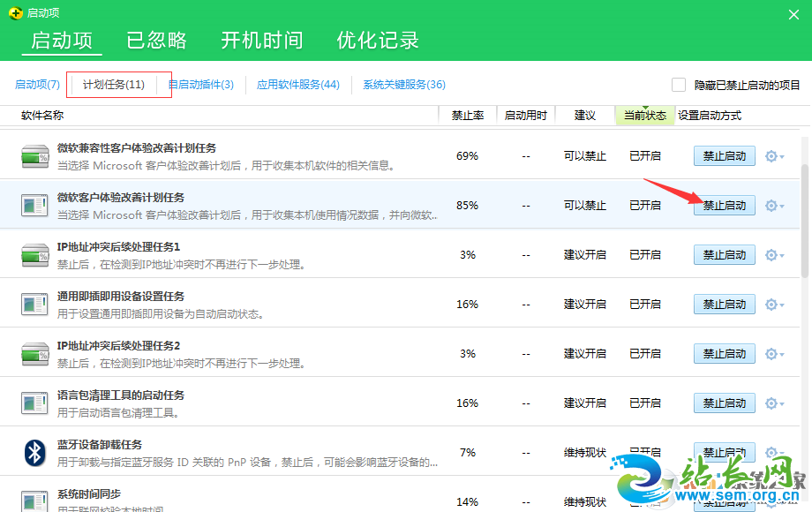This screenshot has height=512, width=812.
Task: Click 禁止启动 for IP地址冲突后续处理任务2
Action: (x=724, y=354)
